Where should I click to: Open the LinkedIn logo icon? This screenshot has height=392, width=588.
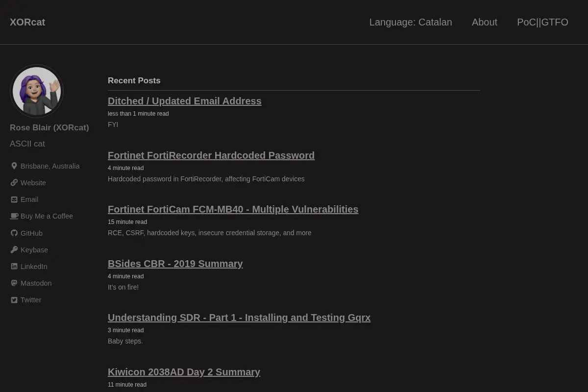pyautogui.click(x=14, y=267)
